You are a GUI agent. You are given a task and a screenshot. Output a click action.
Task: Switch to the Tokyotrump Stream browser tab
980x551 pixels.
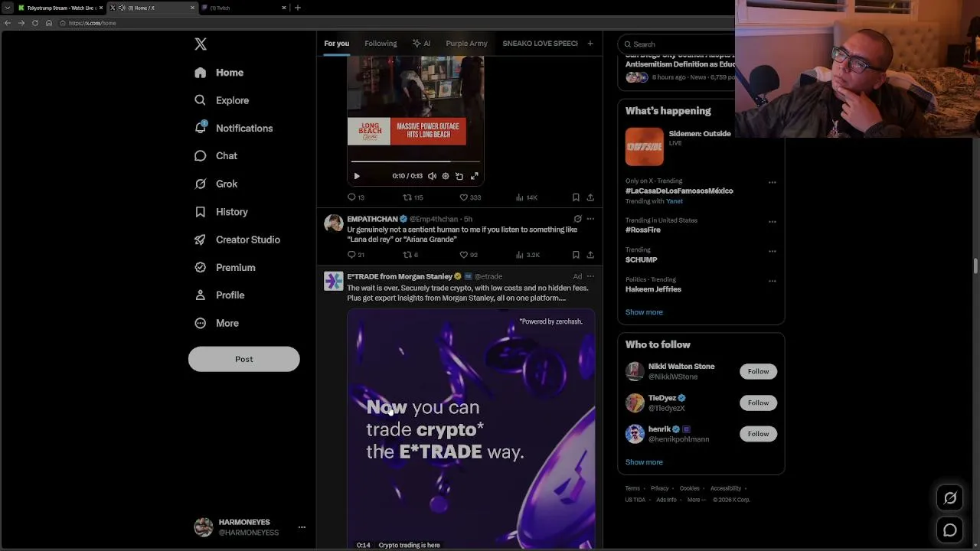coord(60,8)
